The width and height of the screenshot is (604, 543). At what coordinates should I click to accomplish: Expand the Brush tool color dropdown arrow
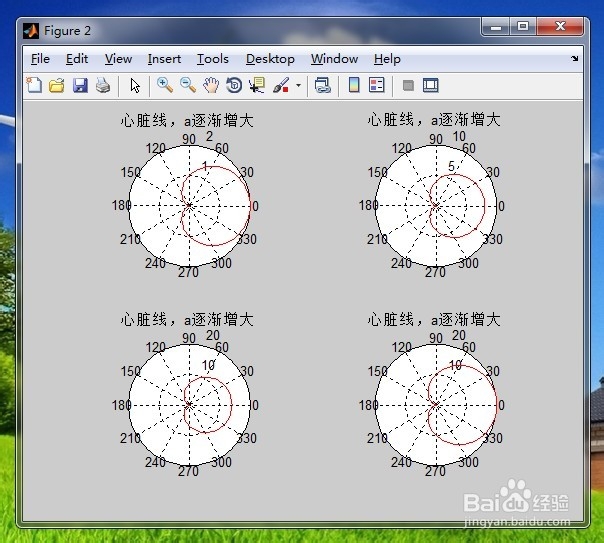point(298,85)
